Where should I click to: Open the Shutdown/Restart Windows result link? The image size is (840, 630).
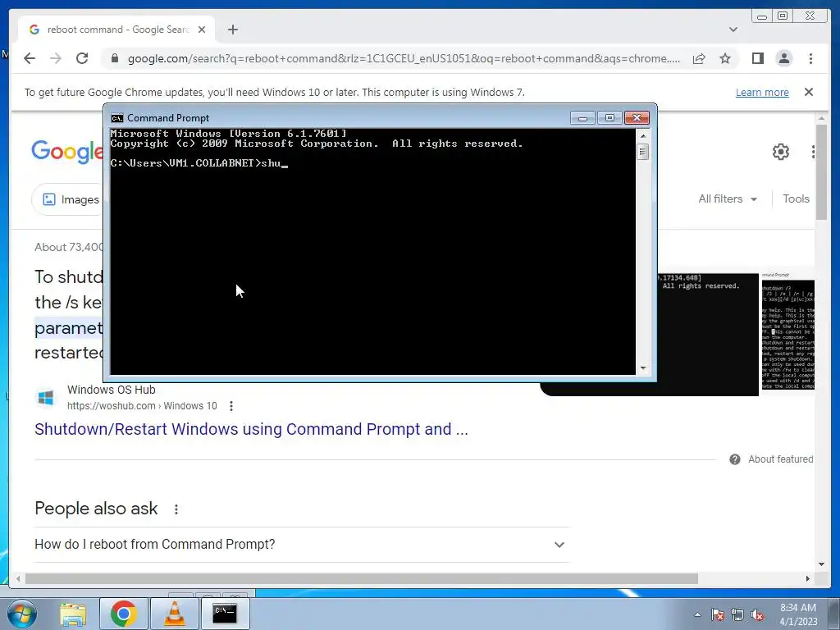251,429
